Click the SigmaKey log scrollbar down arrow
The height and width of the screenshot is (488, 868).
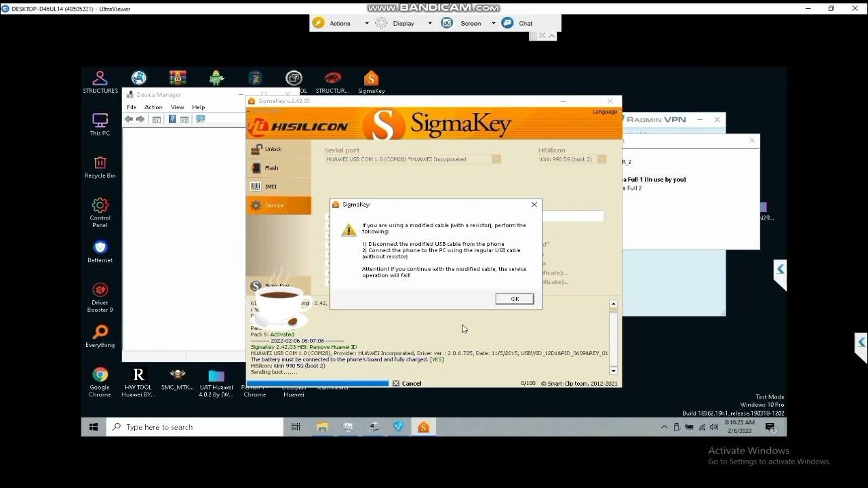tap(613, 371)
